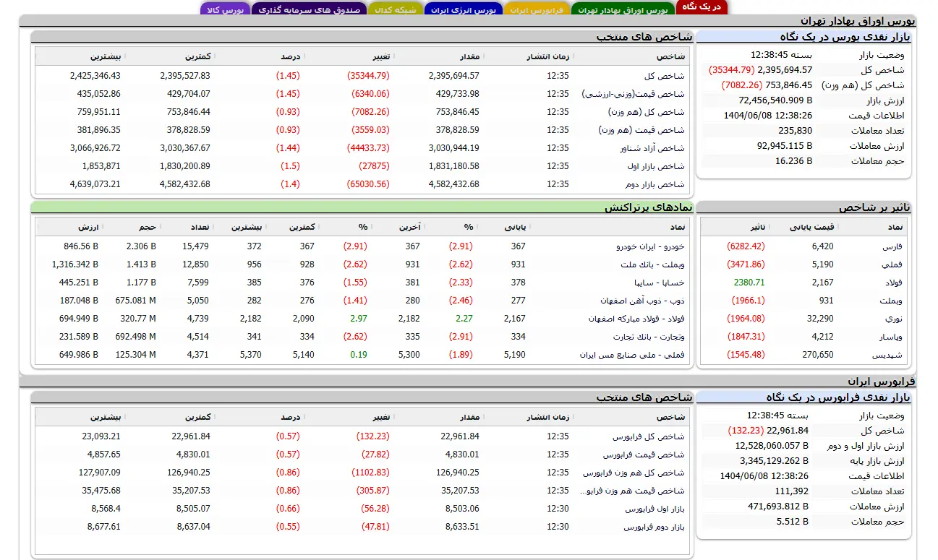Image resolution: width=938 pixels, height=560 pixels.
Task: Click the closing price 270,650
Action: coord(818,355)
